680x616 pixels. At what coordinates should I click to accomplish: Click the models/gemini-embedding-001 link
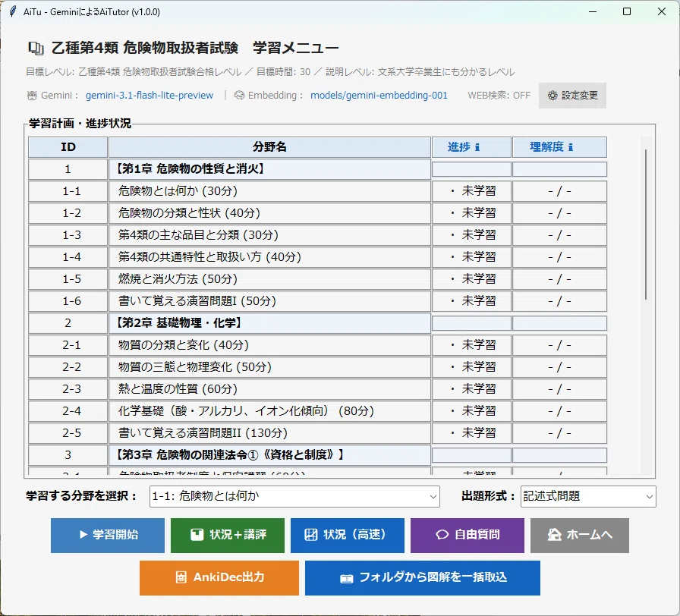(x=379, y=96)
